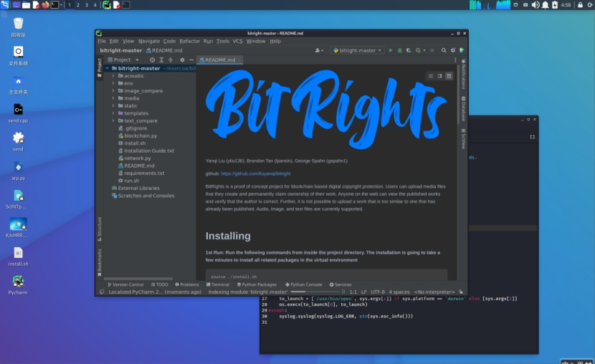The width and height of the screenshot is (595, 364).
Task: Switch to editor-only view mode
Action: click(430, 76)
